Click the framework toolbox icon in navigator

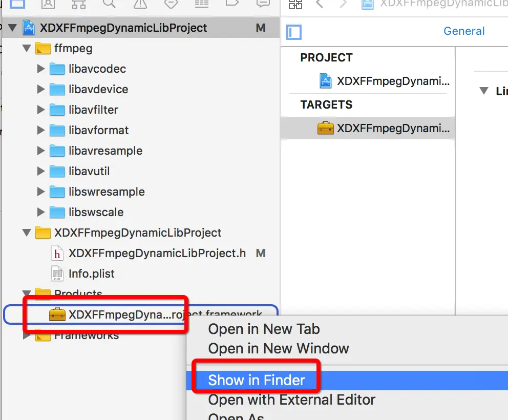[57, 314]
